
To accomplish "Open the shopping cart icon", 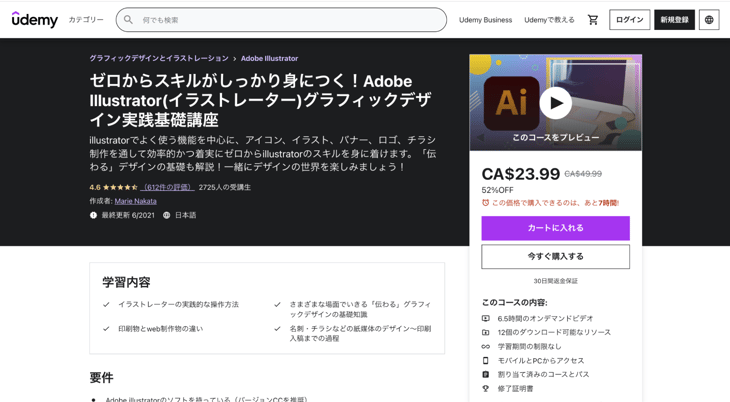I will click(x=593, y=20).
